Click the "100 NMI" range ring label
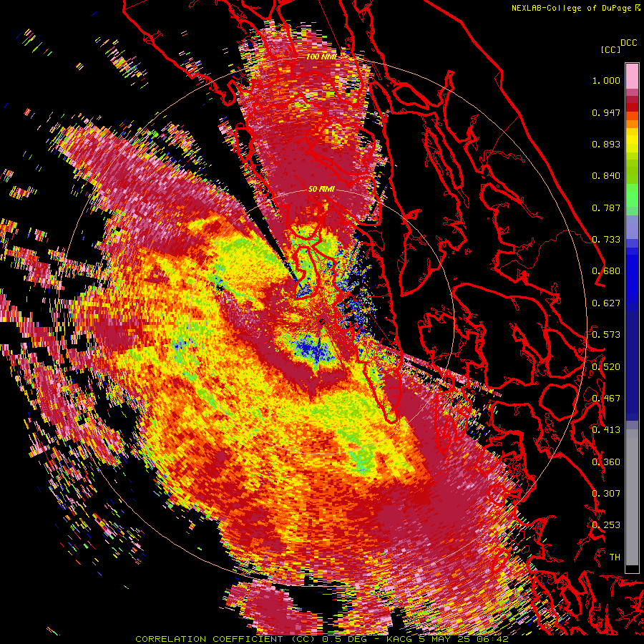This screenshot has width=644, height=644. 321,57
